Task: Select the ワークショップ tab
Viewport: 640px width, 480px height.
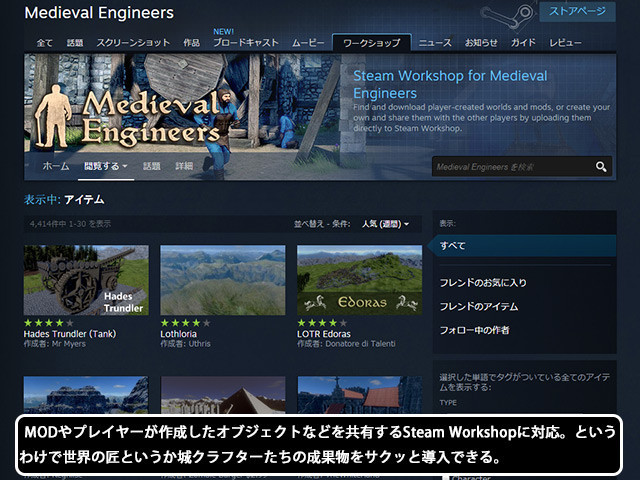Action: pos(371,43)
